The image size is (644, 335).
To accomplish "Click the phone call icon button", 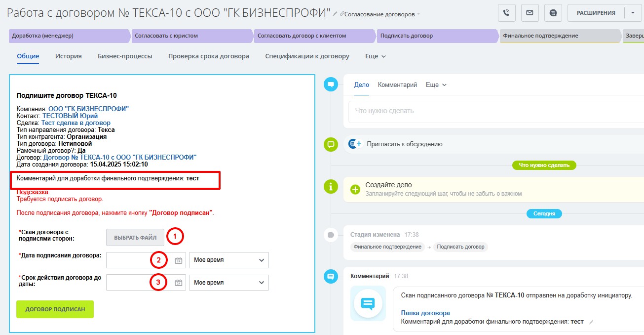I will (x=506, y=13).
